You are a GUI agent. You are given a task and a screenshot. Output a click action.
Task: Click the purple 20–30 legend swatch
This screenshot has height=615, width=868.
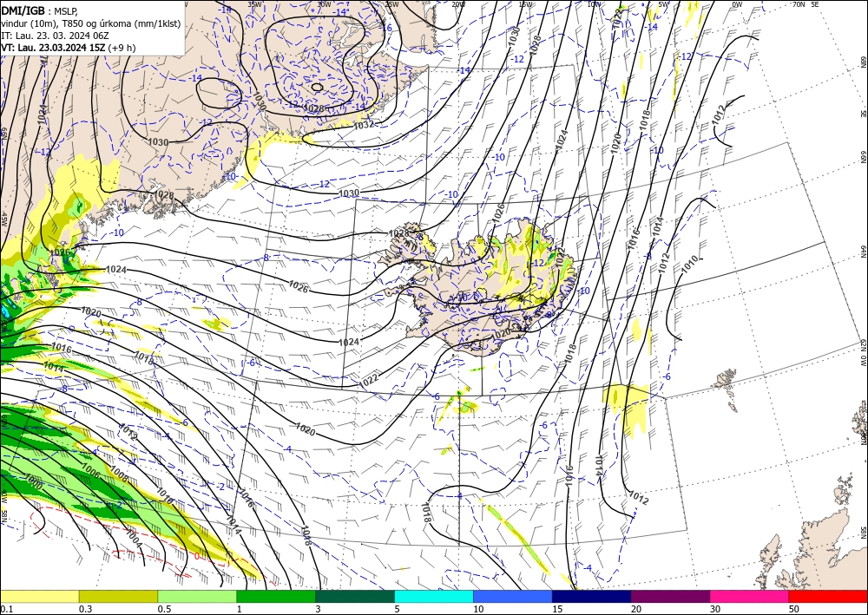(x=670, y=597)
